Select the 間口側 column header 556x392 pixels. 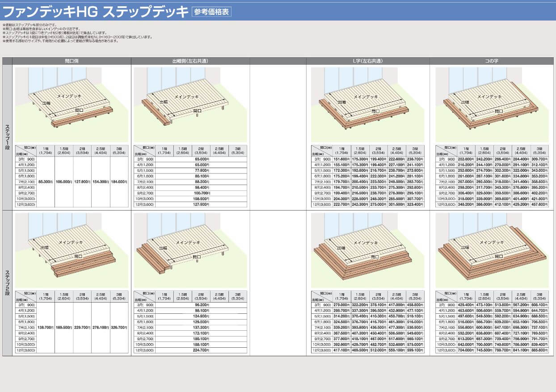pyautogui.click(x=72, y=60)
